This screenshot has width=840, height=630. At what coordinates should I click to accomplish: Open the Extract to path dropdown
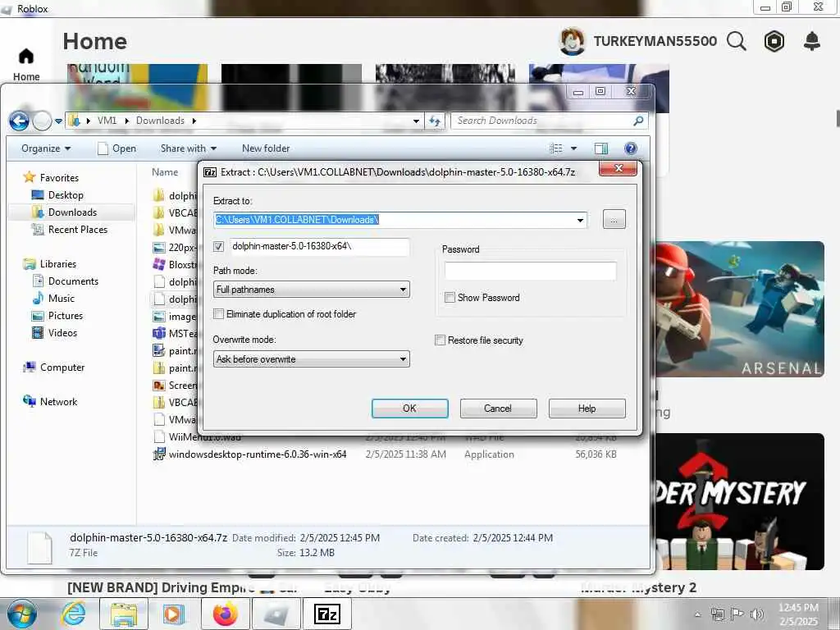point(580,220)
